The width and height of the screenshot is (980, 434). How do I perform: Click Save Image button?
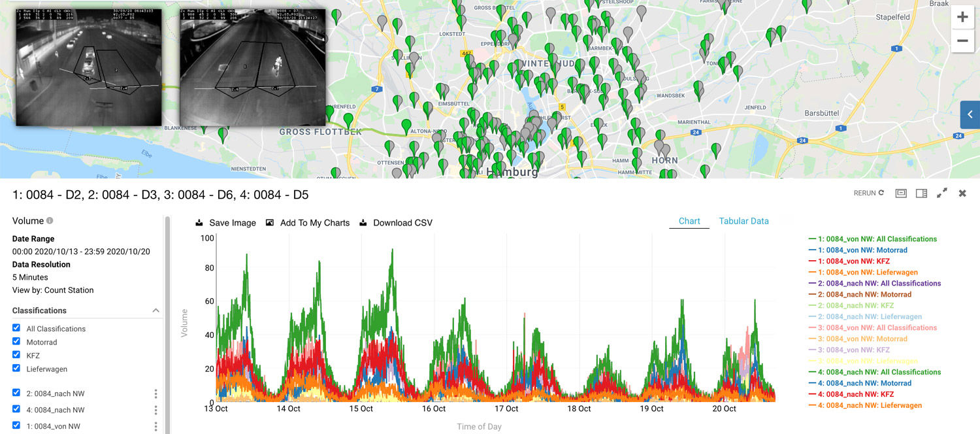225,223
